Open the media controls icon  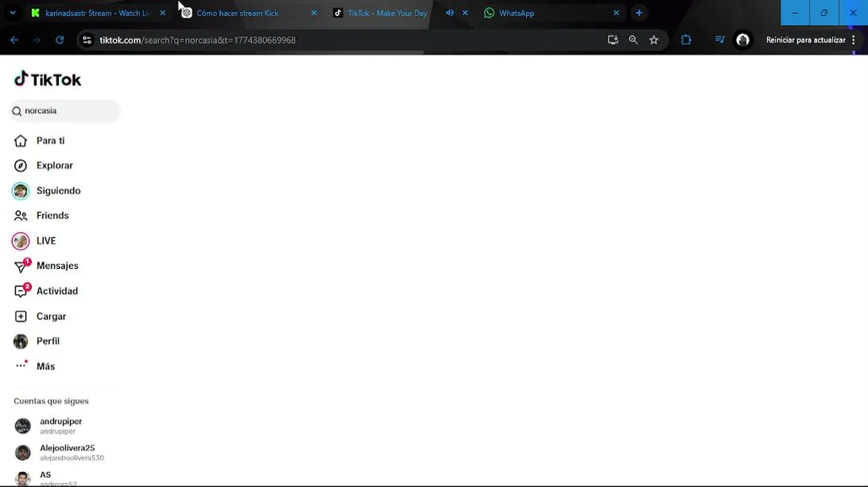coord(720,40)
